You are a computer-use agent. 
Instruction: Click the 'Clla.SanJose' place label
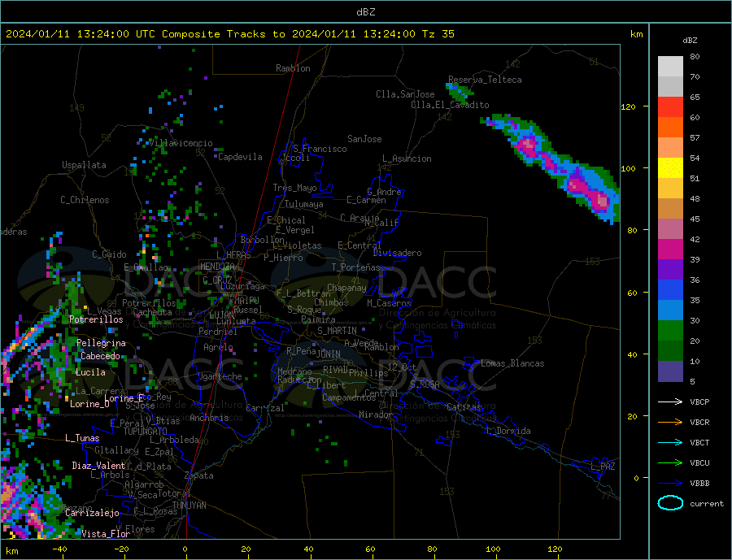point(405,94)
